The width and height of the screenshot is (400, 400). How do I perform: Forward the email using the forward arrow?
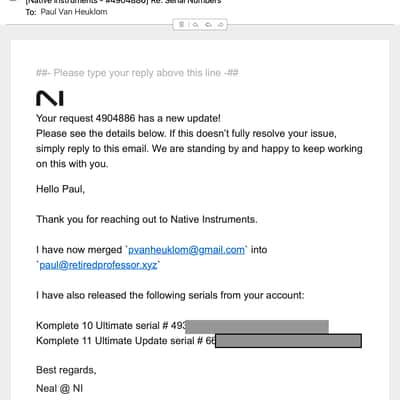point(220,25)
